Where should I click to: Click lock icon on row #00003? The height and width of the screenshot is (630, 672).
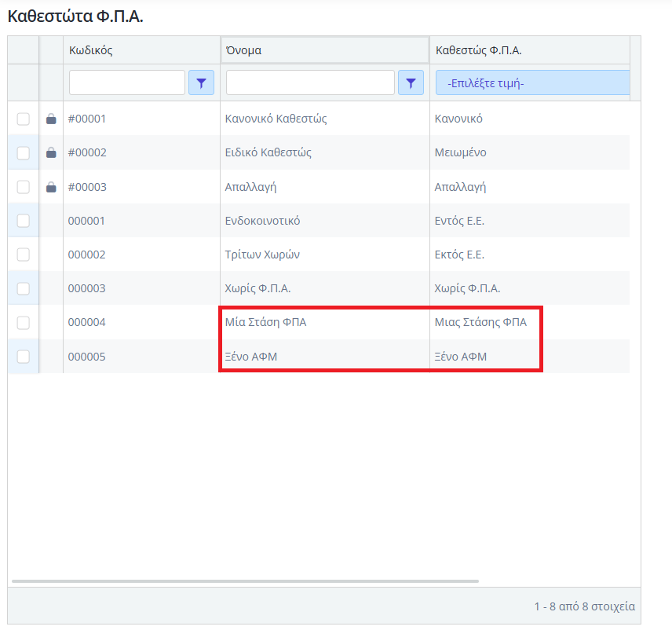pos(51,187)
